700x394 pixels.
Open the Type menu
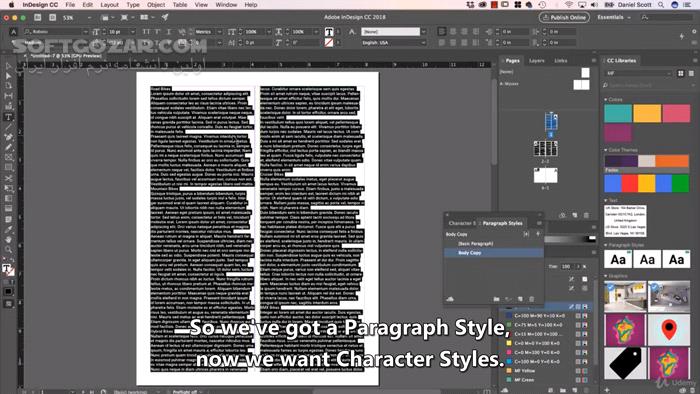[x=133, y=5]
